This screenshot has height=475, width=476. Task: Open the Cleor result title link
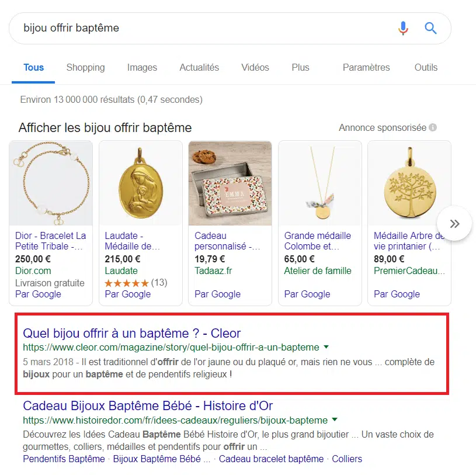click(131, 333)
